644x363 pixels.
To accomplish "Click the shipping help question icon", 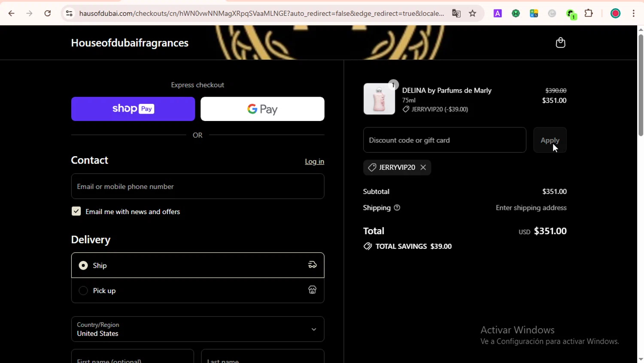I will 397,208.
